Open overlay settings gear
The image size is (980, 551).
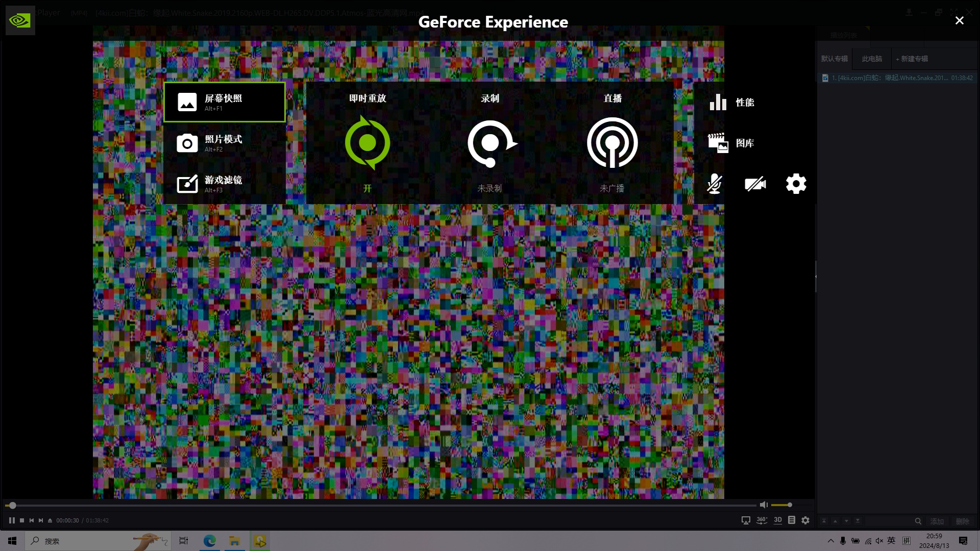click(x=796, y=184)
